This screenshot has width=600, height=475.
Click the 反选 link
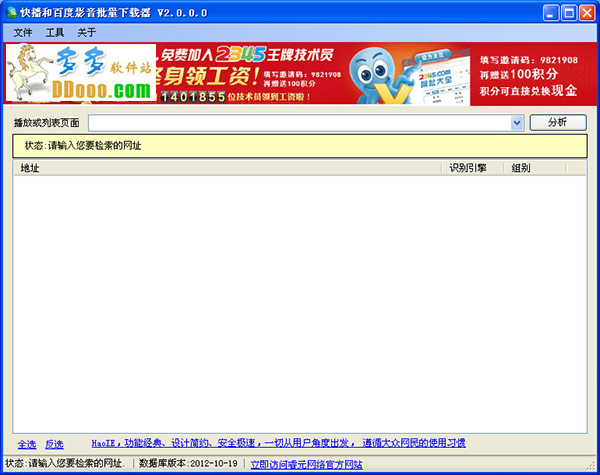(x=54, y=444)
